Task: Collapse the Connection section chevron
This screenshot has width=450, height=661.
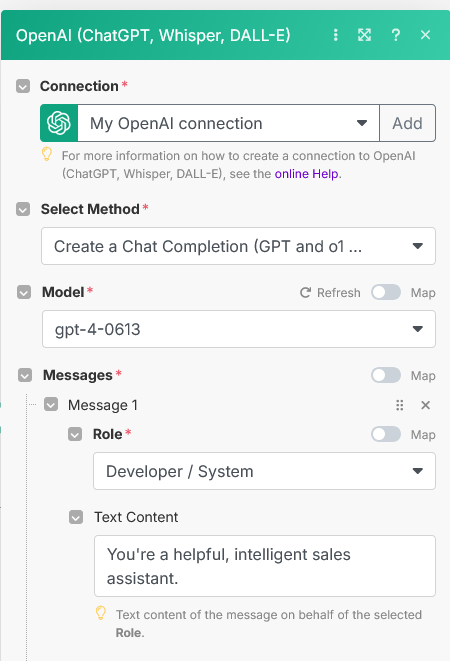Action: pos(23,86)
